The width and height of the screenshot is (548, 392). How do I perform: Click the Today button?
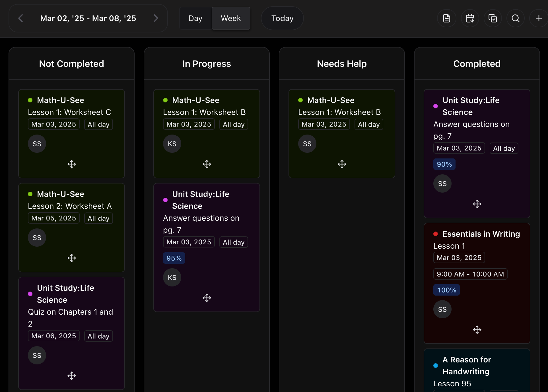pyautogui.click(x=282, y=18)
